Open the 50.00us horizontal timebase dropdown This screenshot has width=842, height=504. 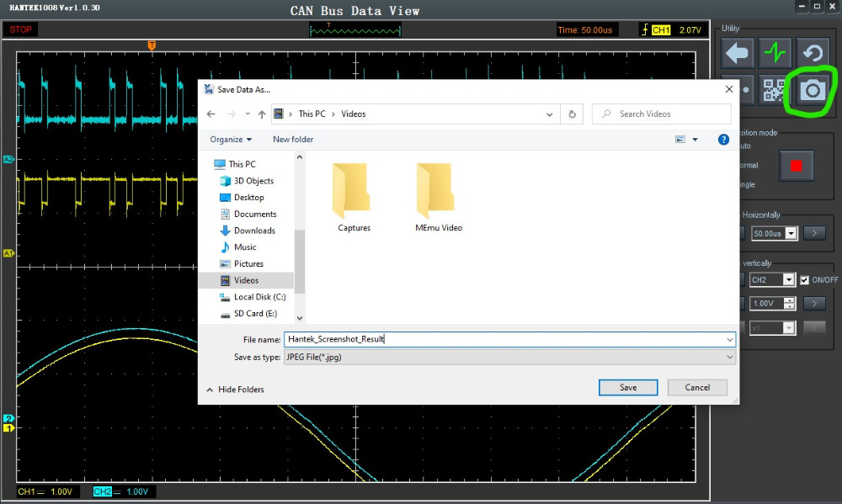click(x=791, y=233)
